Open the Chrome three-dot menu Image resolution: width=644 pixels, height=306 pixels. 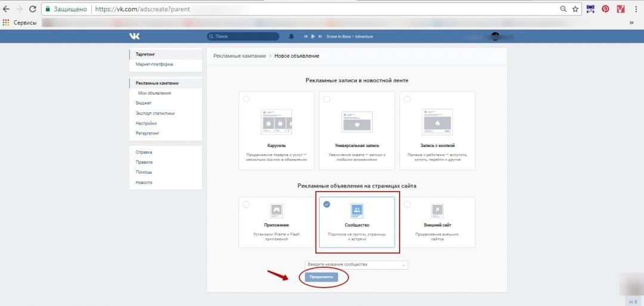(636, 9)
